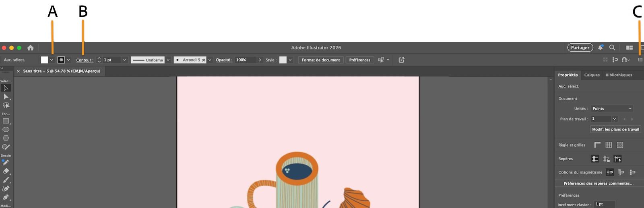Click the Préférences button in control bar
This screenshot has height=208, width=644.
(359, 60)
